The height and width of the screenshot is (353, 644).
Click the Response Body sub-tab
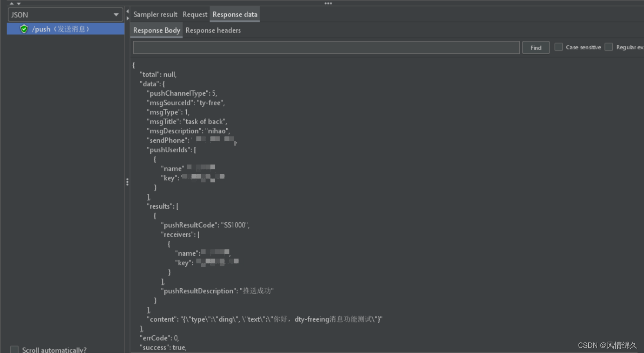coord(156,30)
